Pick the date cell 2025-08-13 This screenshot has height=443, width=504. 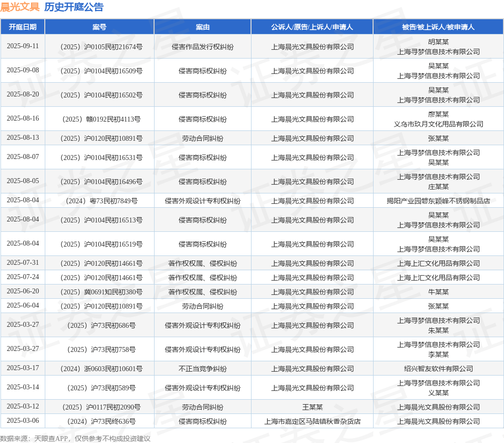pyautogui.click(x=23, y=138)
